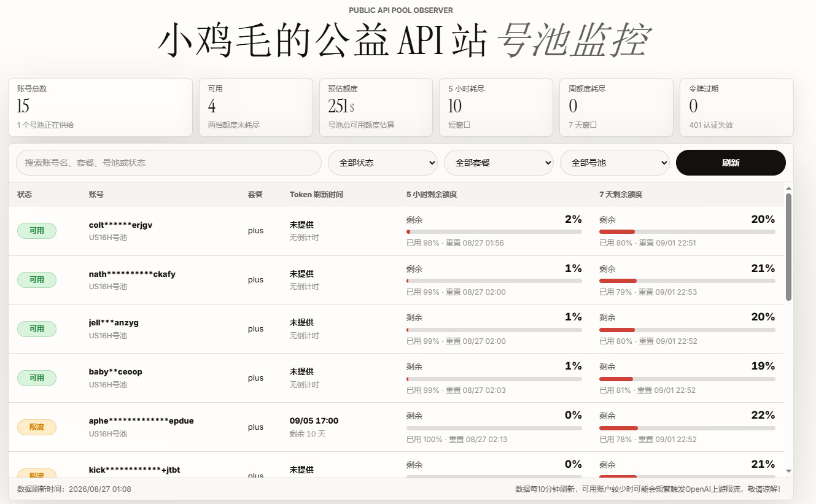Click the 22% remaining value for aphe*************epdue
Viewport: 816px width, 504px height.
[763, 415]
